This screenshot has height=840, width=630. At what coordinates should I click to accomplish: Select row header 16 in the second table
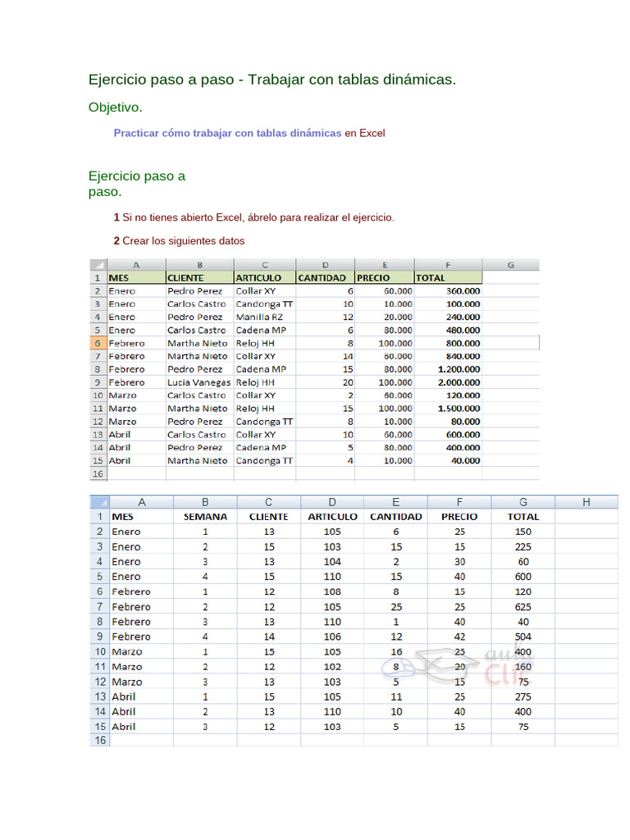tap(99, 740)
